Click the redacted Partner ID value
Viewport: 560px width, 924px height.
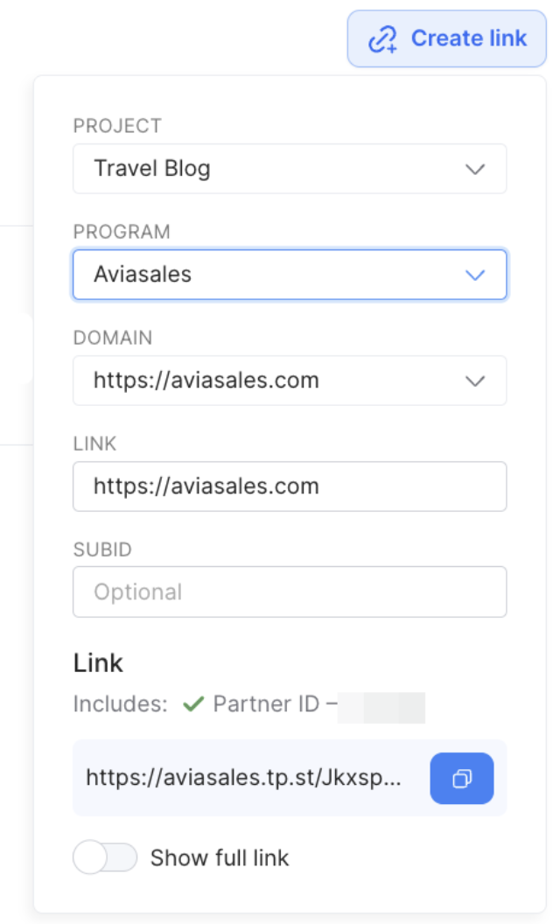(x=381, y=707)
